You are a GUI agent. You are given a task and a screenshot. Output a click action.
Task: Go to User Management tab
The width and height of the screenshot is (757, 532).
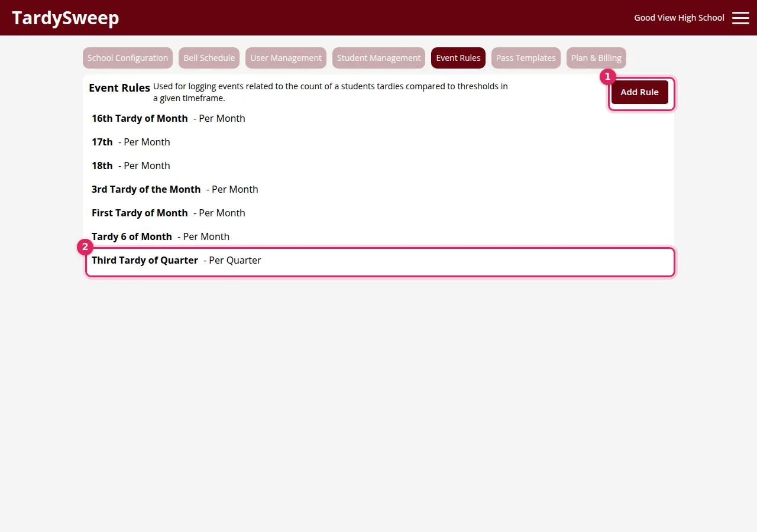click(x=286, y=58)
